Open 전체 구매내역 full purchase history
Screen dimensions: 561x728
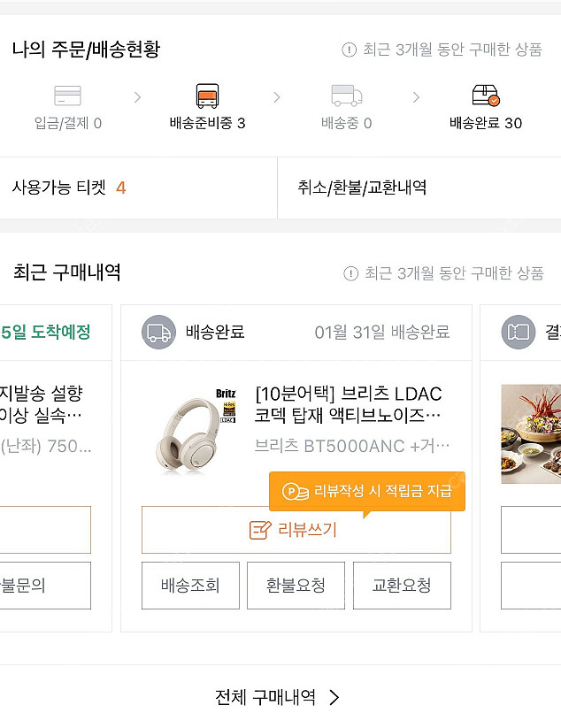[x=278, y=697]
